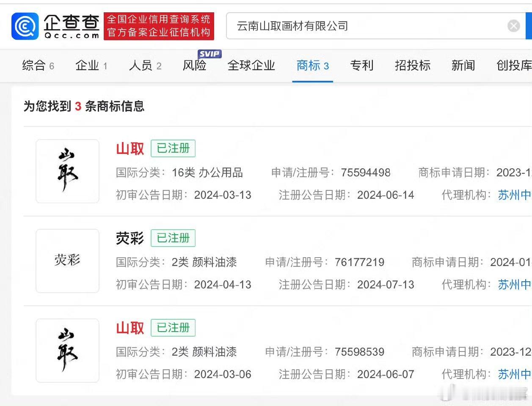The height and width of the screenshot is (406, 532).
Task: Select the registration number 76177219
Action: 360,262
